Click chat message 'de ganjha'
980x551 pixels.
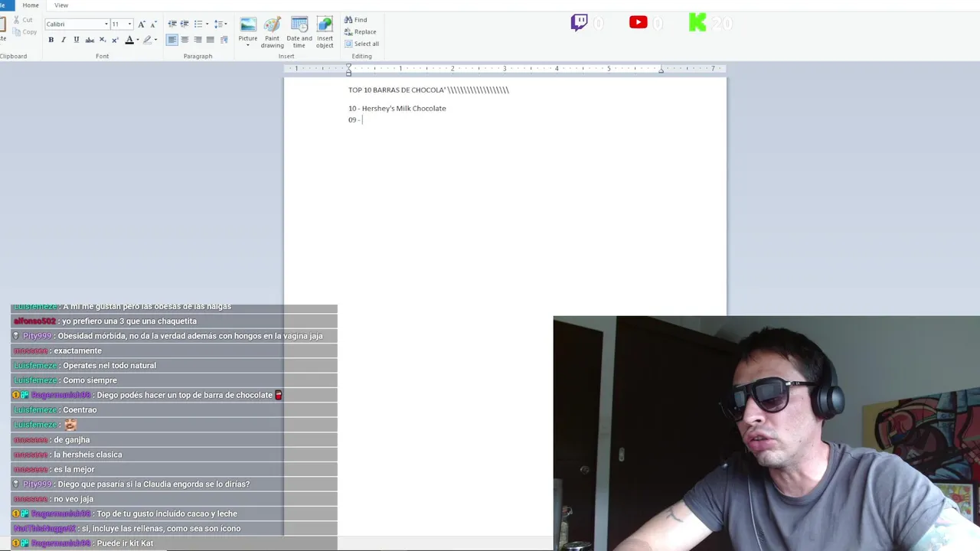71,440
